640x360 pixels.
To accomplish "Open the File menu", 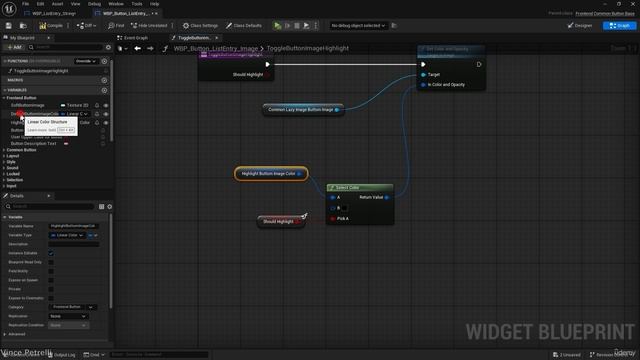I will pos(25,4).
